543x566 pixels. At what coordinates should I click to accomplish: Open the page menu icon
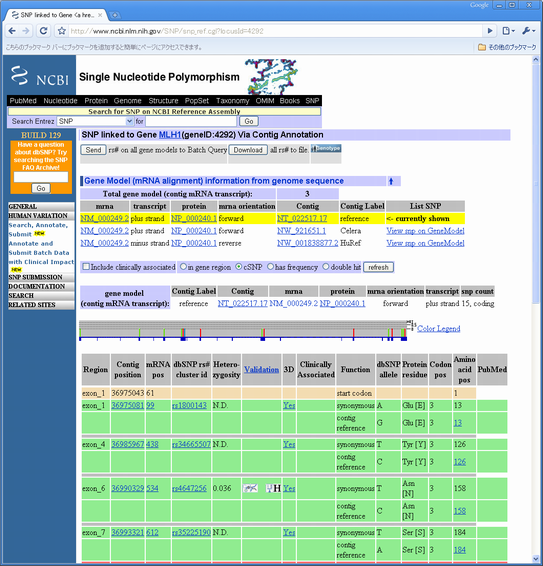click(508, 31)
